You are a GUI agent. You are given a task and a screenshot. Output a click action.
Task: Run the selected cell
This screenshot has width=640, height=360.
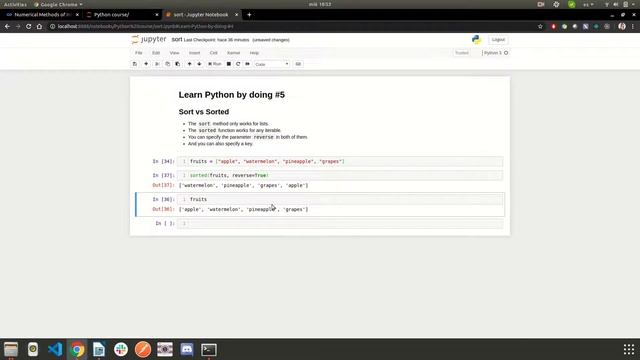pyautogui.click(x=215, y=64)
